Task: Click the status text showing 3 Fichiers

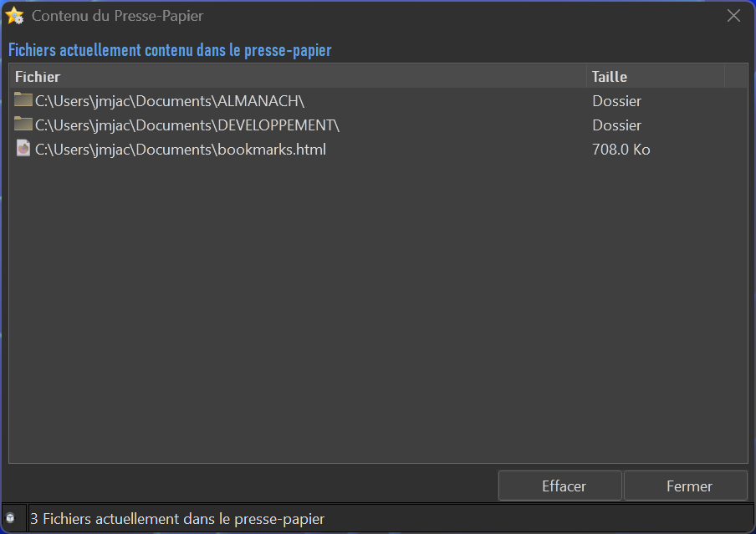Action: (x=177, y=519)
